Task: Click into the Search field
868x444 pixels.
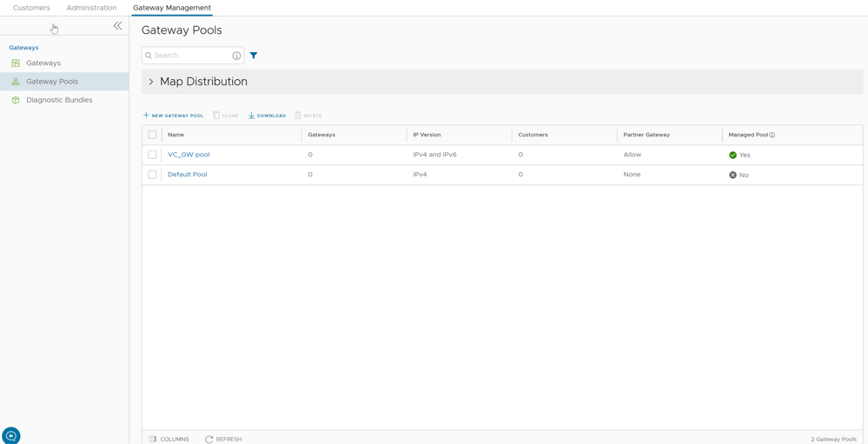Action: [190, 56]
